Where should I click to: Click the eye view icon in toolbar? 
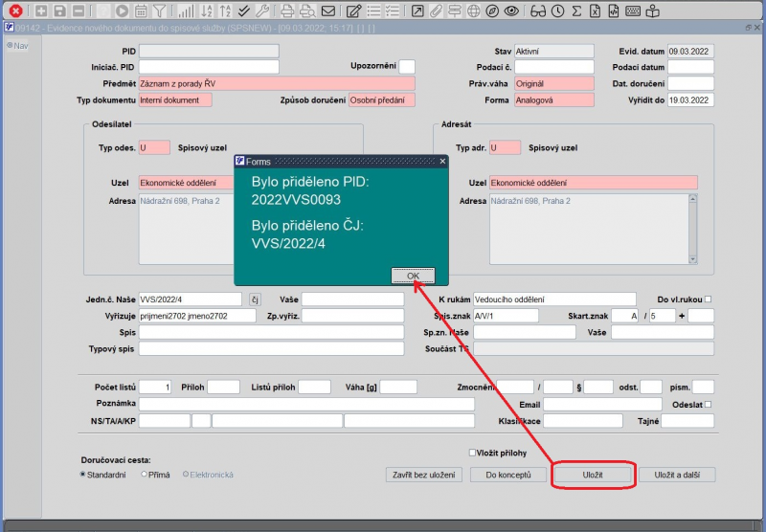(511, 11)
